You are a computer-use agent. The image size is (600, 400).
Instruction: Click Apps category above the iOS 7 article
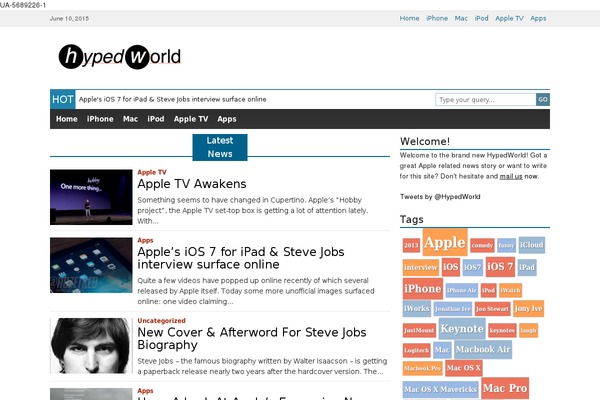(145, 240)
